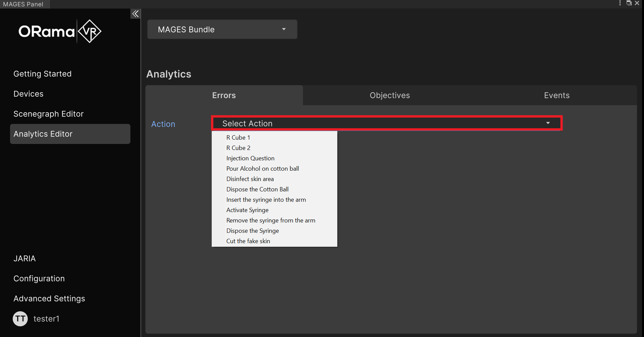Open the three-dot panel options menu
This screenshot has height=337, width=644.
pos(620,3)
